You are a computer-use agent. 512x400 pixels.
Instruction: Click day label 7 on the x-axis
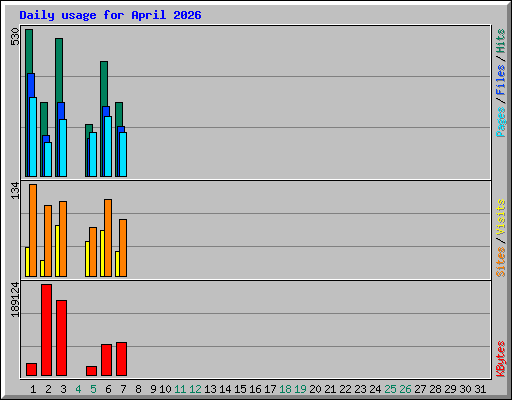click(123, 389)
